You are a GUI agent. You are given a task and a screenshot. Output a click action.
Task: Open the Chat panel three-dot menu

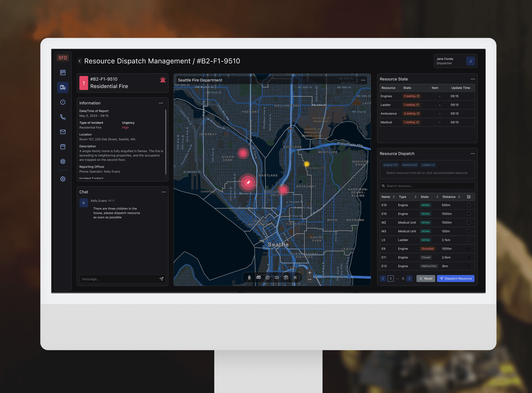coord(163,192)
